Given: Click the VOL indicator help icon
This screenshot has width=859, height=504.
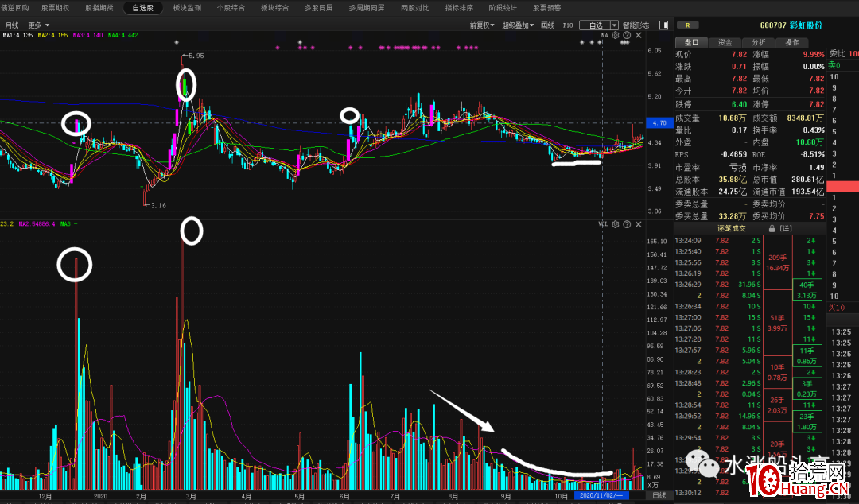Looking at the screenshot, I should 626,224.
